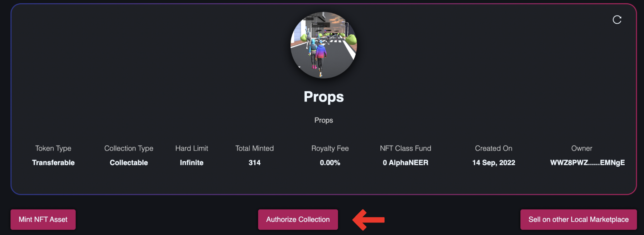Click the red arrow pointing at Authorize Collection
The width and height of the screenshot is (644, 235).
(x=368, y=220)
